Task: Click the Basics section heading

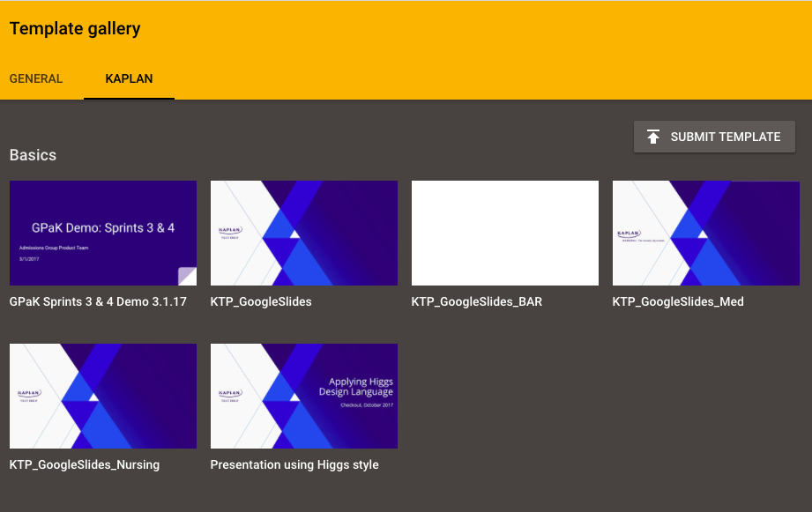Action: tap(33, 155)
